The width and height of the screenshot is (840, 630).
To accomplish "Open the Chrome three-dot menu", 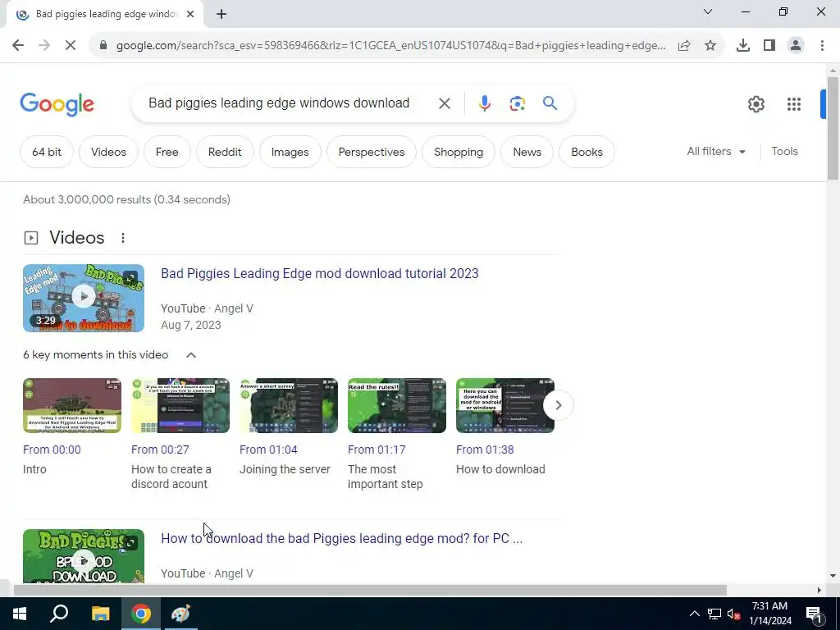I will pyautogui.click(x=822, y=46).
